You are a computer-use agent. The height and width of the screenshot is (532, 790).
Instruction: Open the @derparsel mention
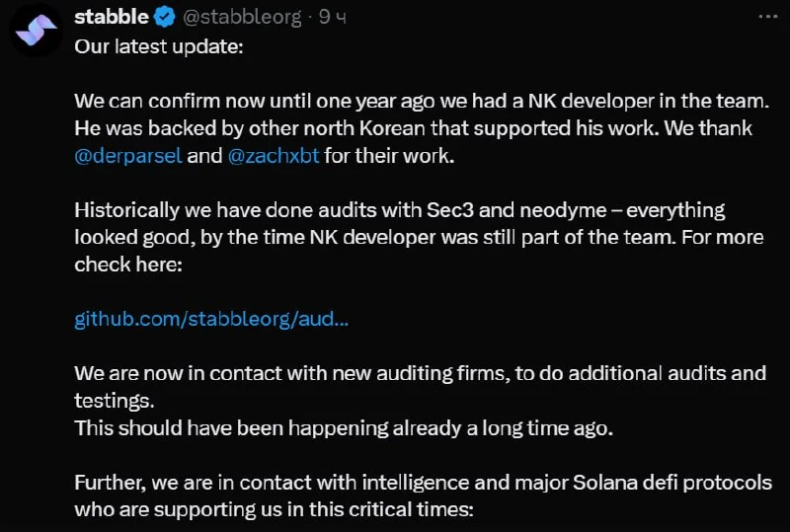128,156
